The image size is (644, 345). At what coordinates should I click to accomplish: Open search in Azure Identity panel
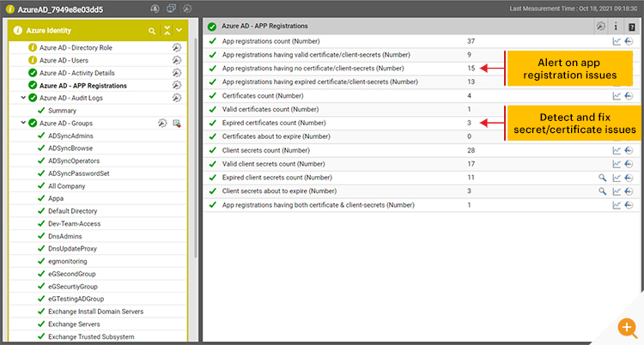152,31
